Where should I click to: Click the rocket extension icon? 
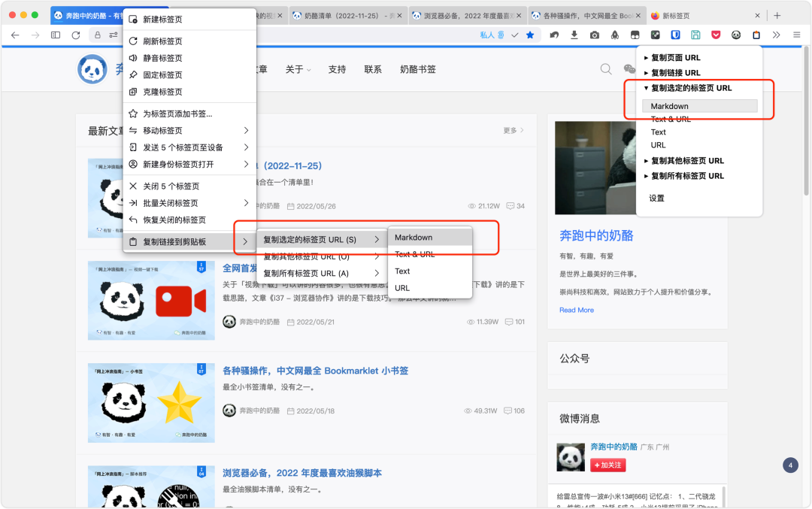[615, 35]
